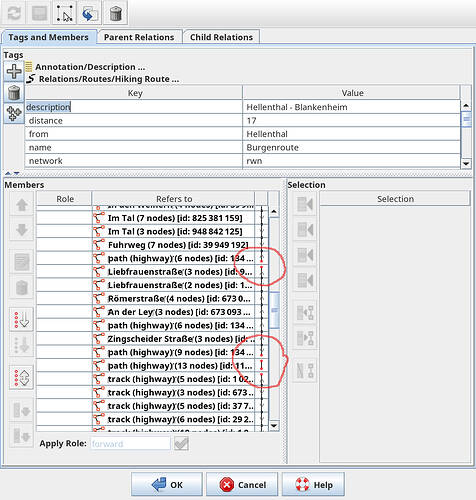Click the members list scroll up arrow

pyautogui.click(x=274, y=211)
